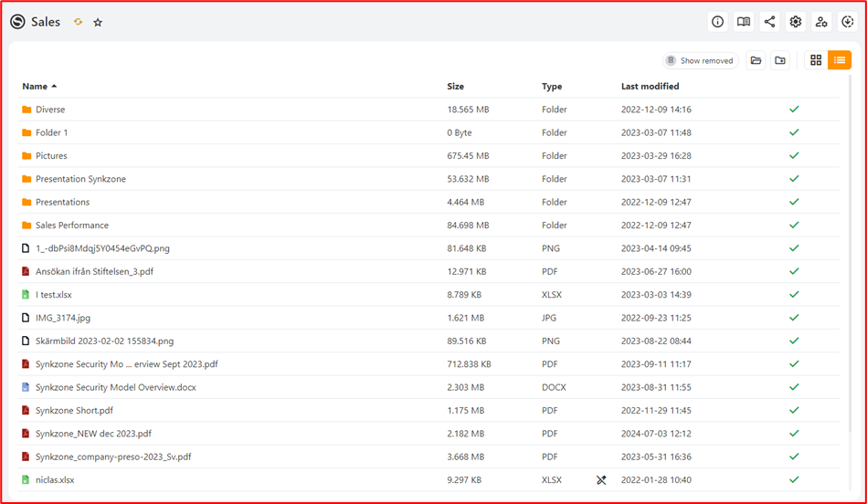Click the folder icon of Diverse

pos(26,110)
